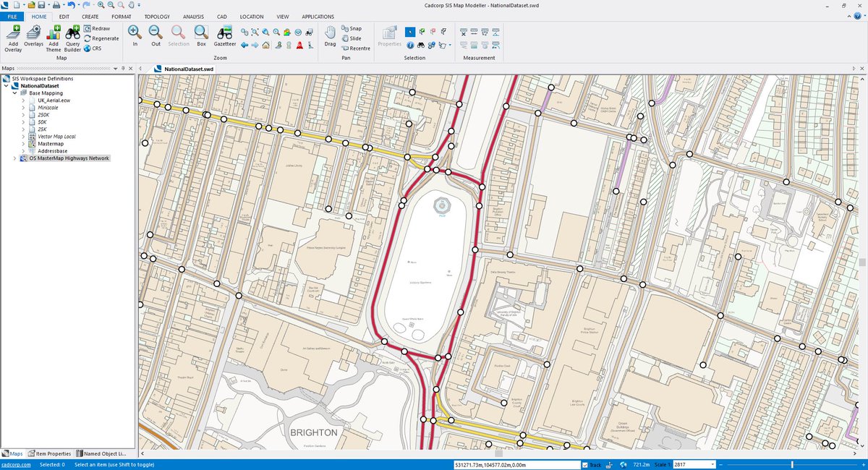Click the coordinates input field
The width and height of the screenshot is (868, 470).
[516, 464]
